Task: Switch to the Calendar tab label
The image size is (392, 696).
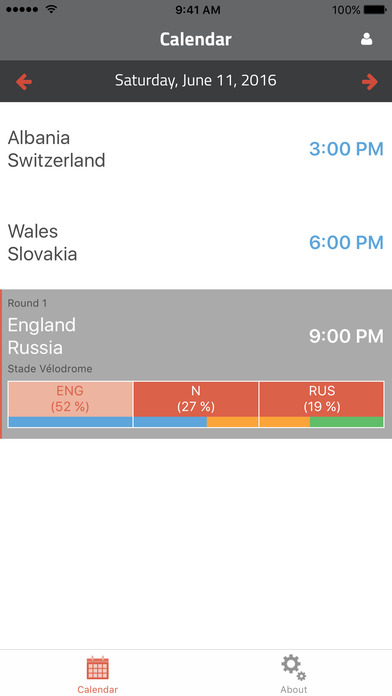Action: pos(98,689)
